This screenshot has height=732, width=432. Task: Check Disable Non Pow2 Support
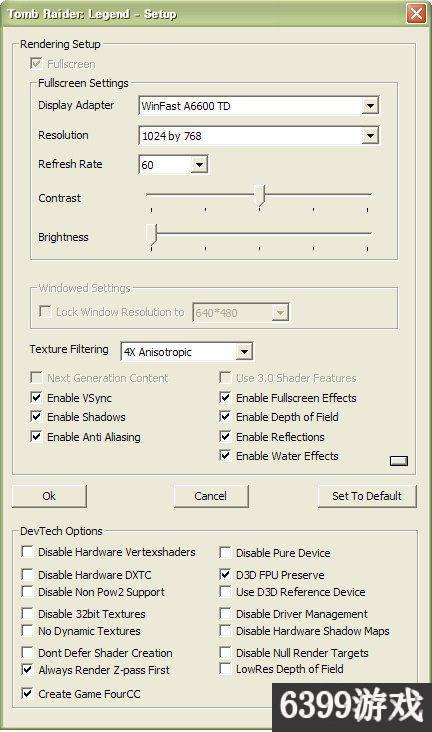coord(27,591)
